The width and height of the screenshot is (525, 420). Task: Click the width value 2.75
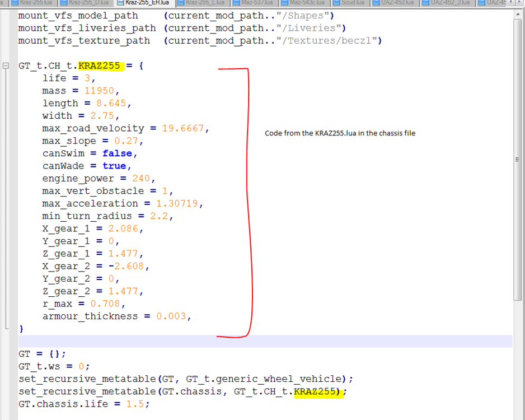tap(102, 115)
